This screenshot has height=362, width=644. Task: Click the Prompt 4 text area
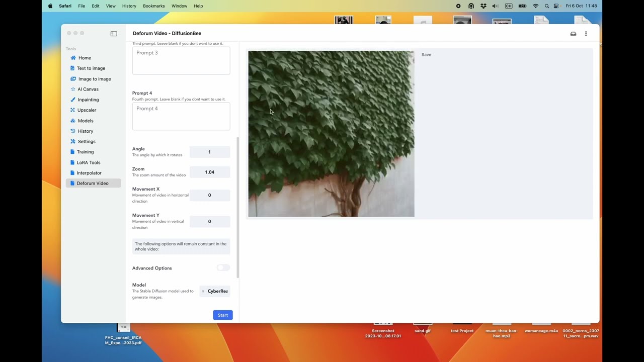181,116
